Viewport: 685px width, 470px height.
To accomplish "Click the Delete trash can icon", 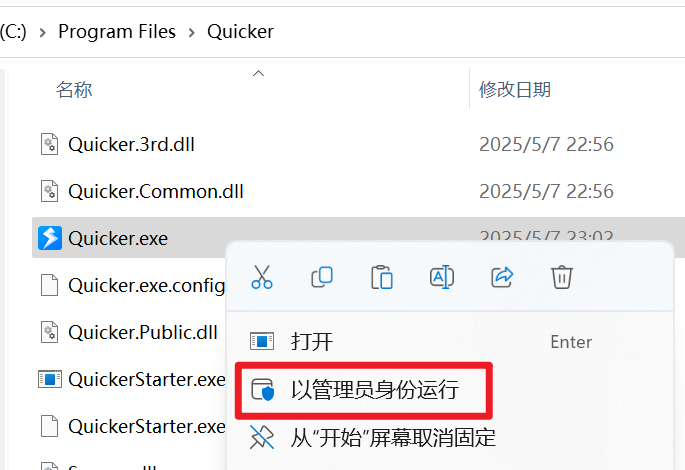I will click(x=562, y=277).
